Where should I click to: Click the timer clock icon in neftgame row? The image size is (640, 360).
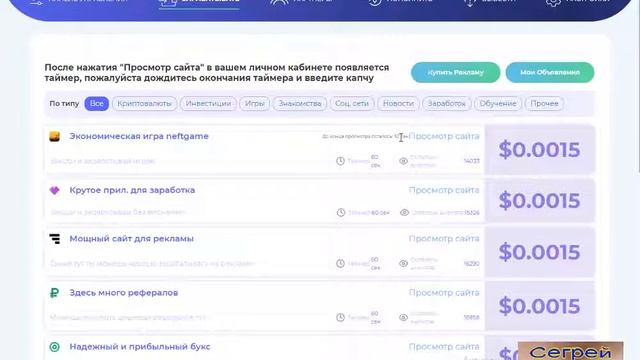pyautogui.click(x=340, y=161)
